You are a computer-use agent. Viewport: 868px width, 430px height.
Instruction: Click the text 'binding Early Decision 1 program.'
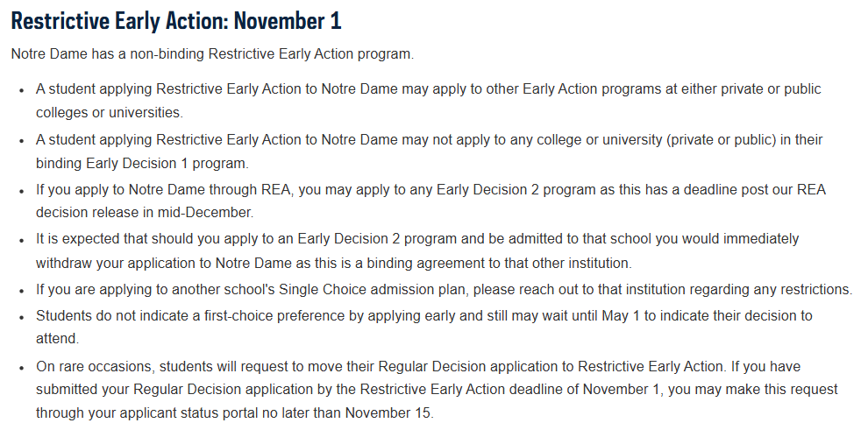point(142,164)
